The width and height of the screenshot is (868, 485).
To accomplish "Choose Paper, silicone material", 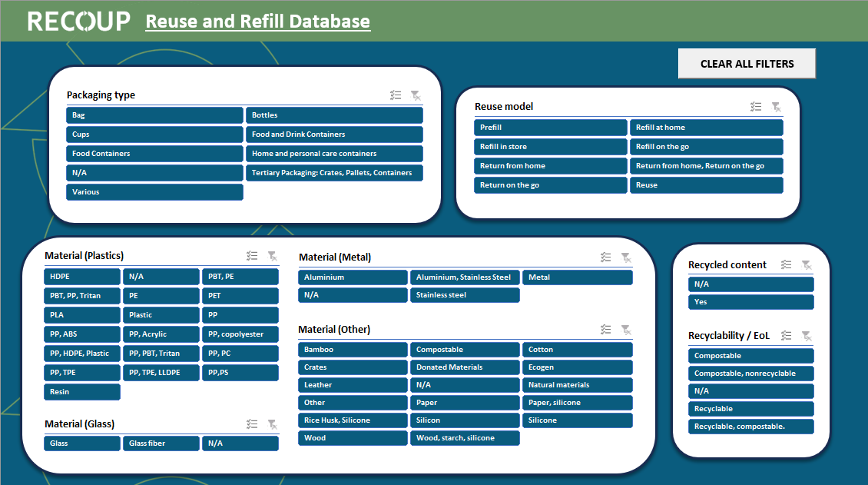I will pyautogui.click(x=578, y=403).
